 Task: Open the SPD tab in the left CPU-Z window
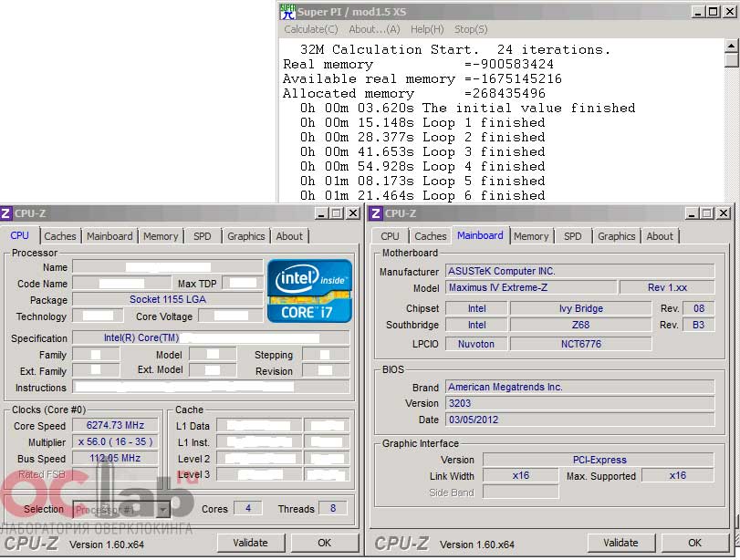(202, 235)
